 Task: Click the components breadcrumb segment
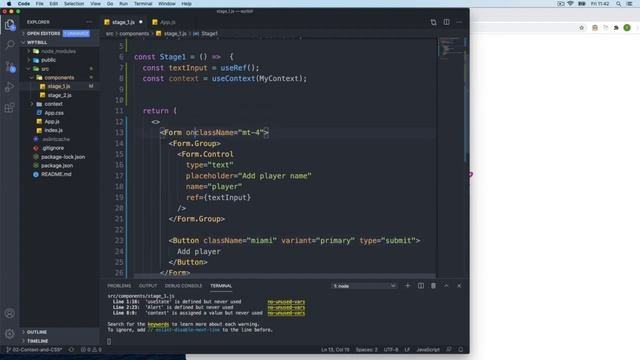(x=134, y=34)
